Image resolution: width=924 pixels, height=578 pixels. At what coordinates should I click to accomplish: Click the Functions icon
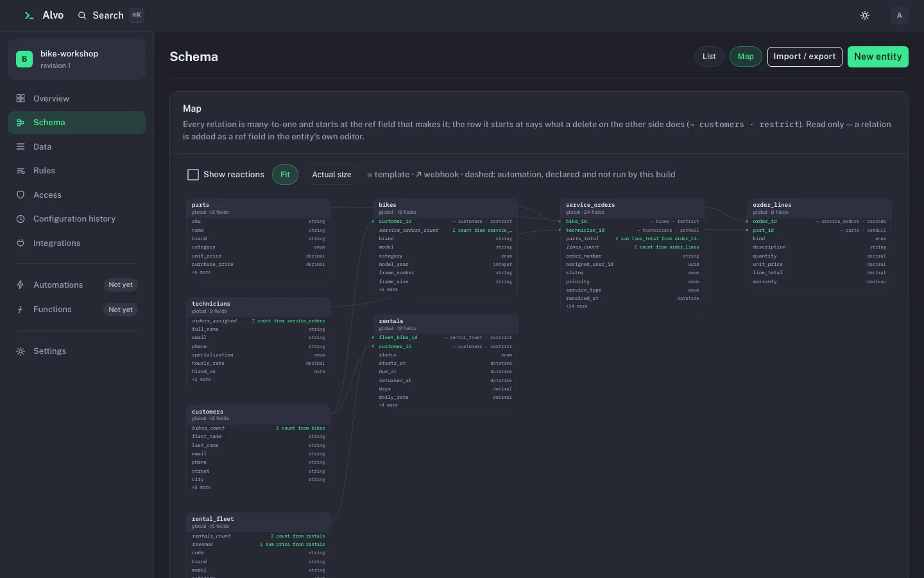pyautogui.click(x=21, y=310)
